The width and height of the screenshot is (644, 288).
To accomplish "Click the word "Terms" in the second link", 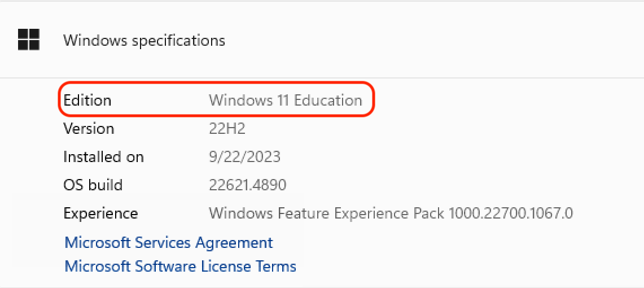I will coord(276,266).
